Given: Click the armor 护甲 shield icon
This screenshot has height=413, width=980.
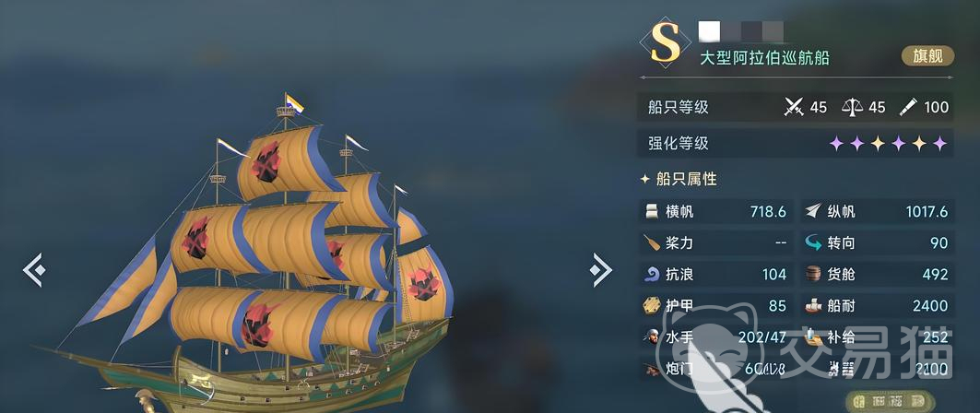Looking at the screenshot, I should click(x=651, y=305).
